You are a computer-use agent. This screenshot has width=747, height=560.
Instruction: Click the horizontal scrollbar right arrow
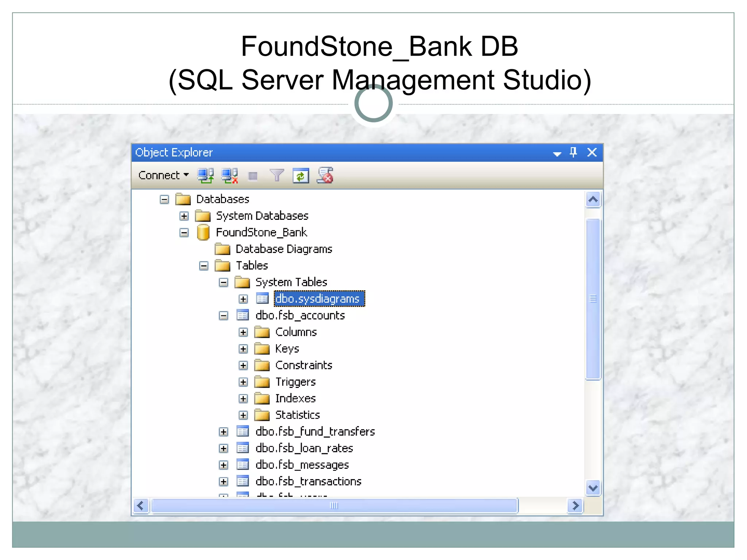(575, 506)
